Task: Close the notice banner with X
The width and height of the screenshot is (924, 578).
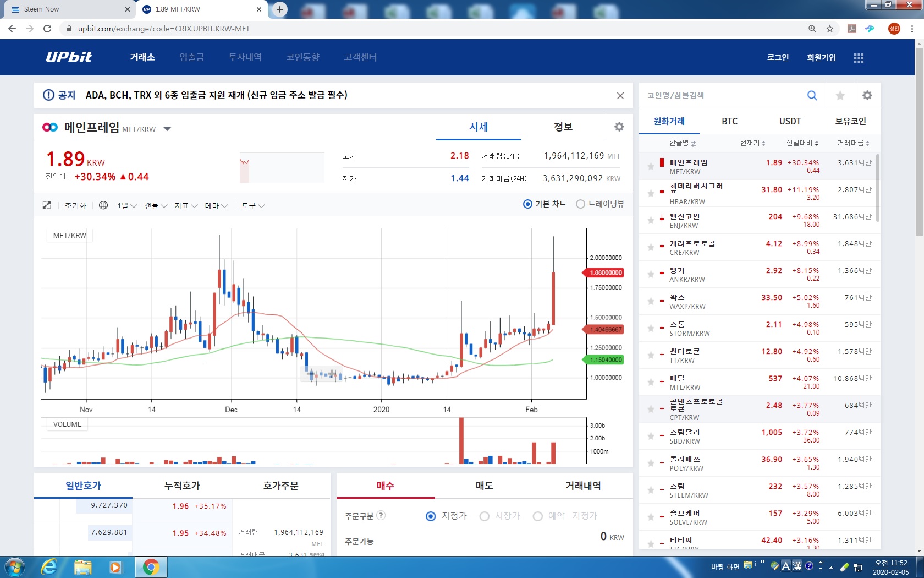Action: click(620, 96)
